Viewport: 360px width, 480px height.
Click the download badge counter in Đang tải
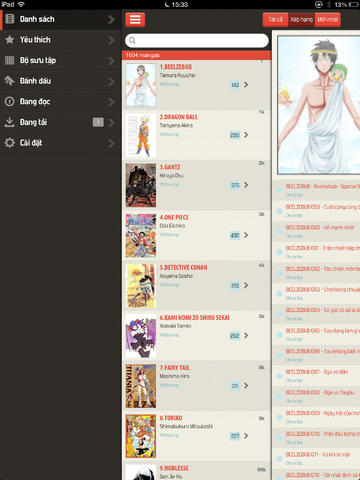[98, 122]
